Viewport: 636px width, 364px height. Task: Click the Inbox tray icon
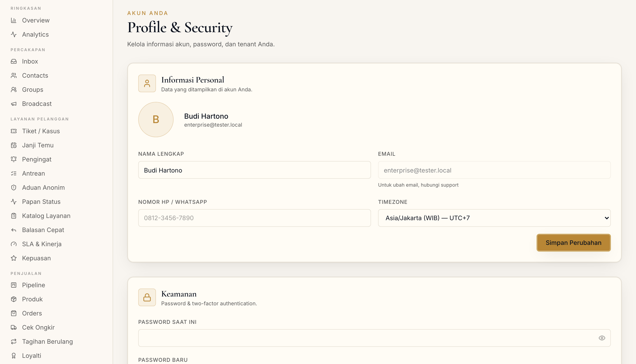14,61
